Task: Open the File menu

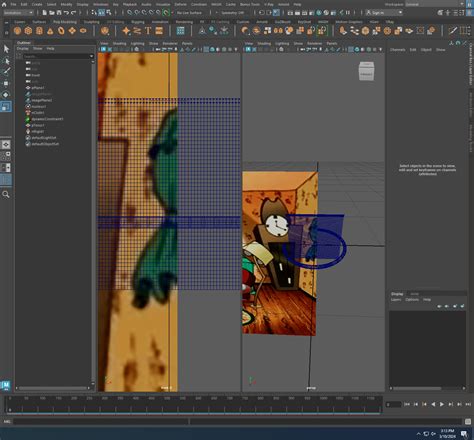Action: (13, 4)
